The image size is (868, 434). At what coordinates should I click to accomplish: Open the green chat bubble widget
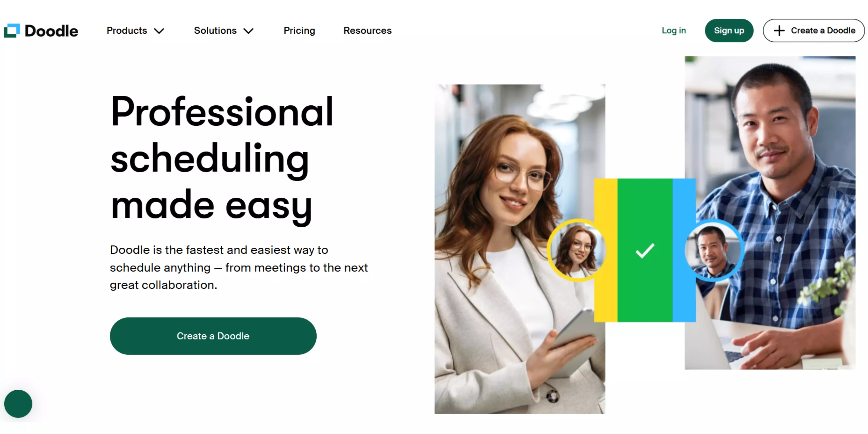click(18, 404)
